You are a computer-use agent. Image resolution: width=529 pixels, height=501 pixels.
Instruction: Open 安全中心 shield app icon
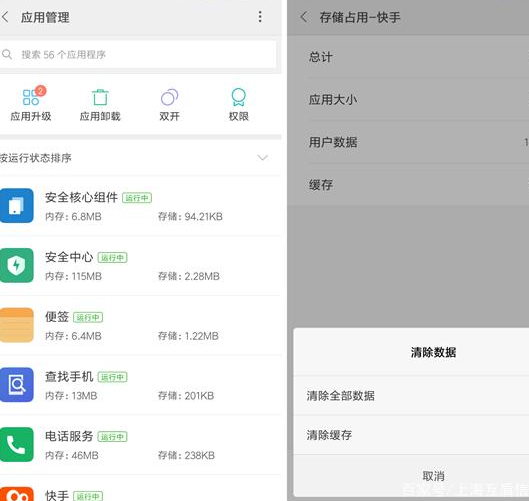17,265
